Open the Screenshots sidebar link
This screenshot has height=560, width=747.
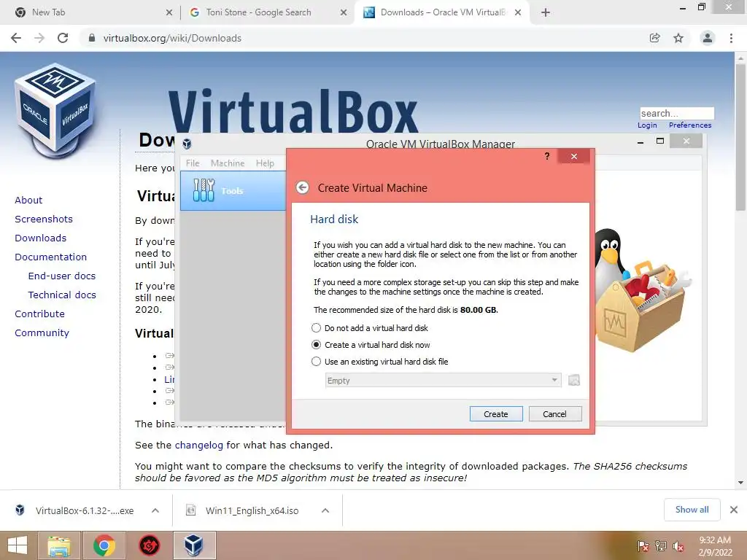click(44, 219)
